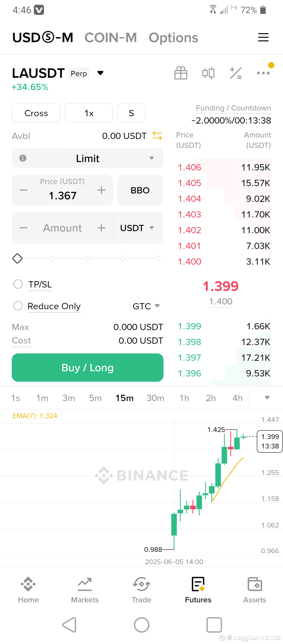
Task: Tap the BBO button
Action: [x=140, y=190]
